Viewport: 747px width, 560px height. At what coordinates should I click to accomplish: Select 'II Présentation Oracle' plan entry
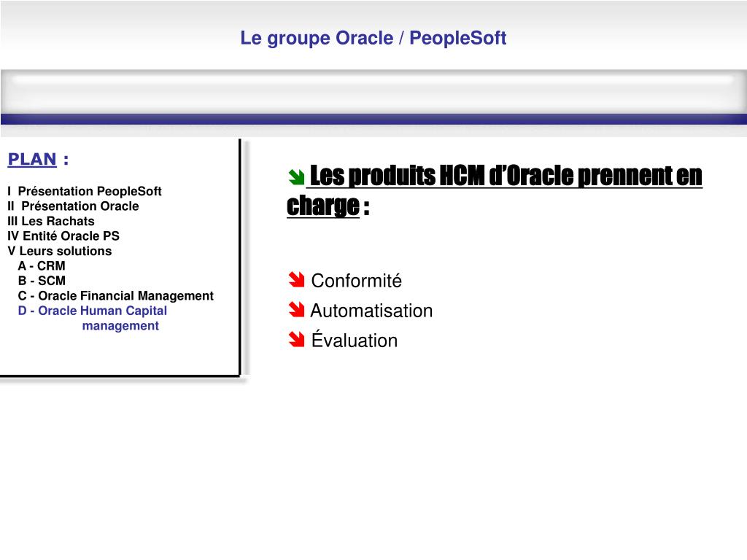point(73,206)
